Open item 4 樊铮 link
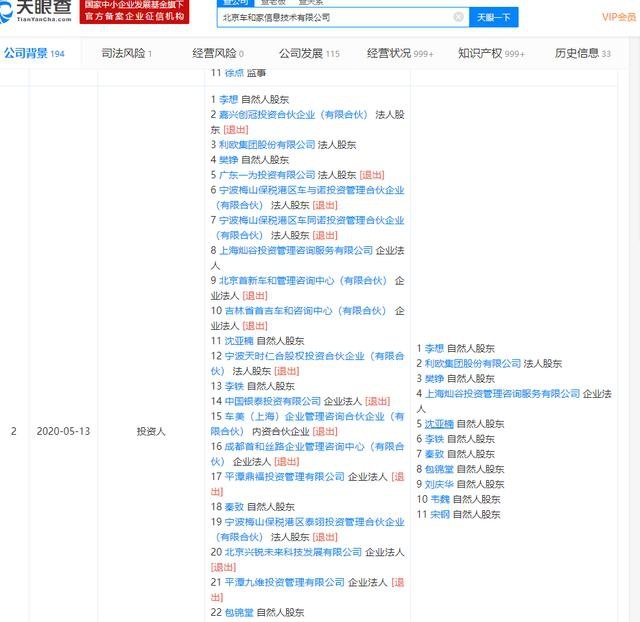This screenshot has width=640, height=622. [229, 160]
